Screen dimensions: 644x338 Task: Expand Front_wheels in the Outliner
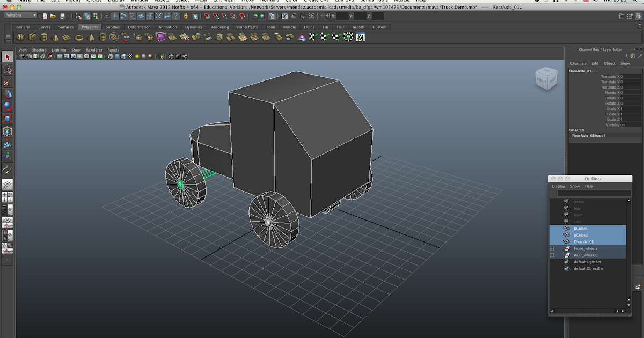click(x=552, y=248)
